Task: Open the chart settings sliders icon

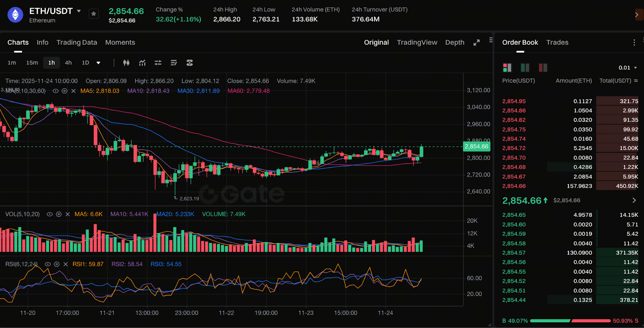Action: pyautogui.click(x=158, y=63)
